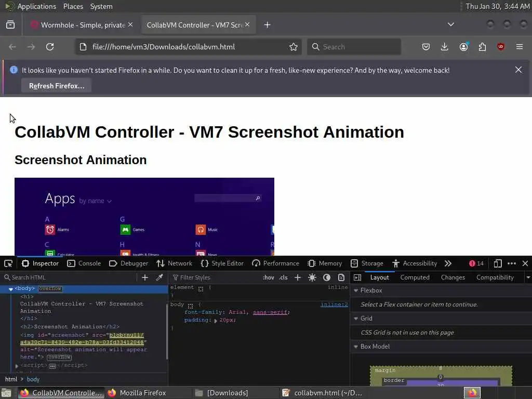Expand the script node in HTML tree
532x399 pixels.
[x=17, y=366]
